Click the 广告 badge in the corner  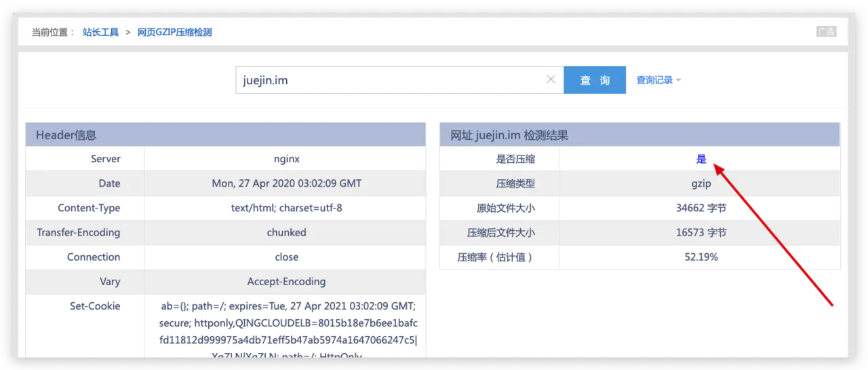coord(826,31)
